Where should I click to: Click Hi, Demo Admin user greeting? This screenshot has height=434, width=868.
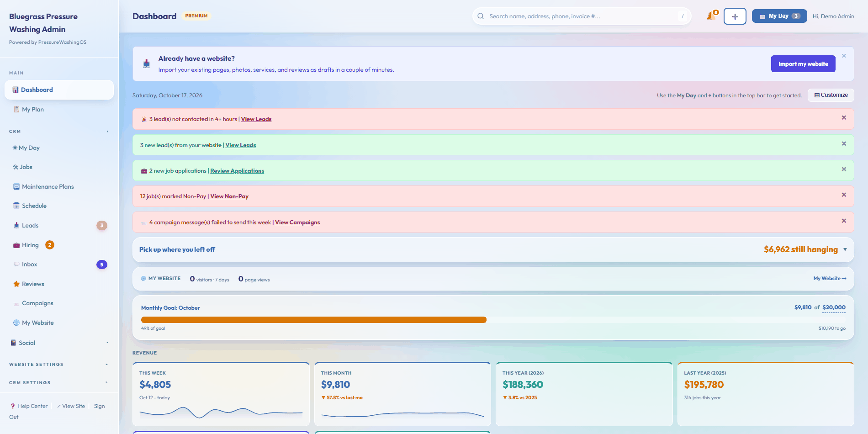pos(833,16)
